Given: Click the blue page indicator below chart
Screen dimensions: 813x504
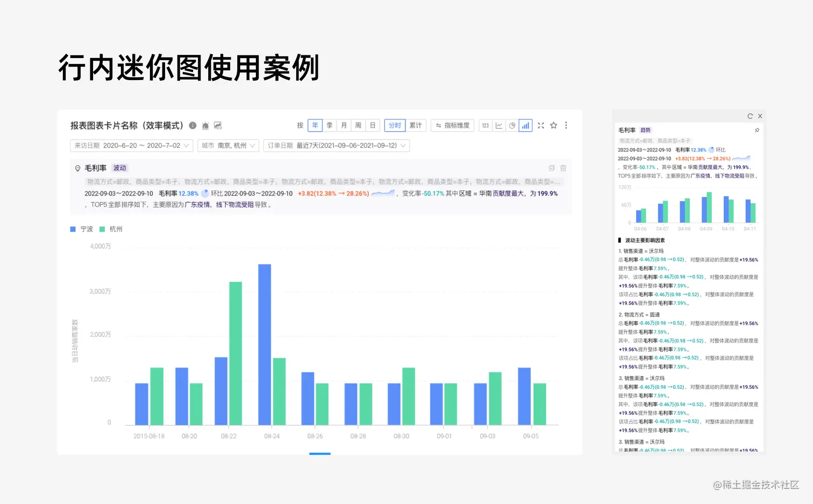Looking at the screenshot, I should pos(320,453).
